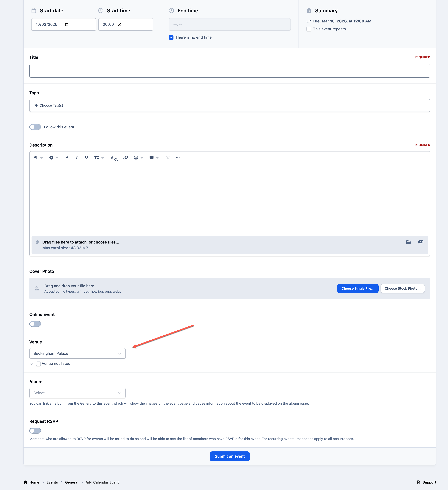
Task: Click the paperclip attachment icon
Action: (37, 242)
